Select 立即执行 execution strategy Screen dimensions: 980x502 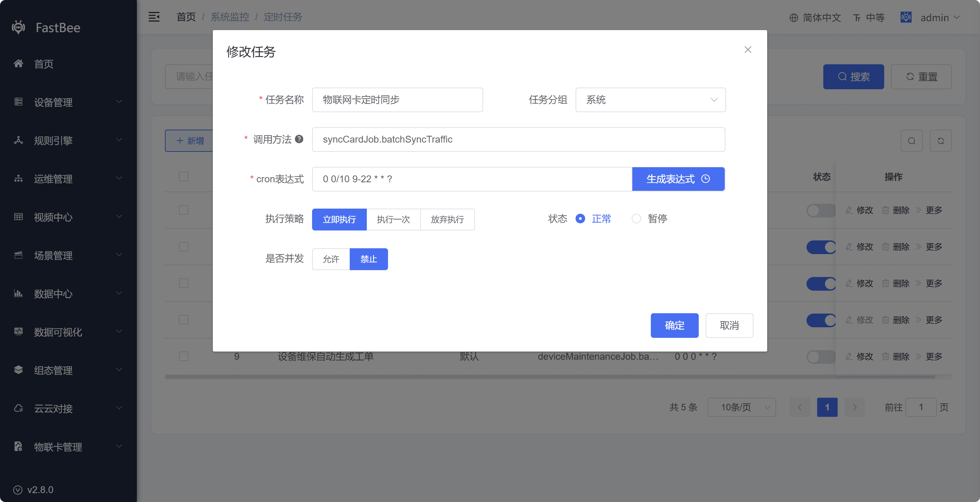pyautogui.click(x=339, y=219)
